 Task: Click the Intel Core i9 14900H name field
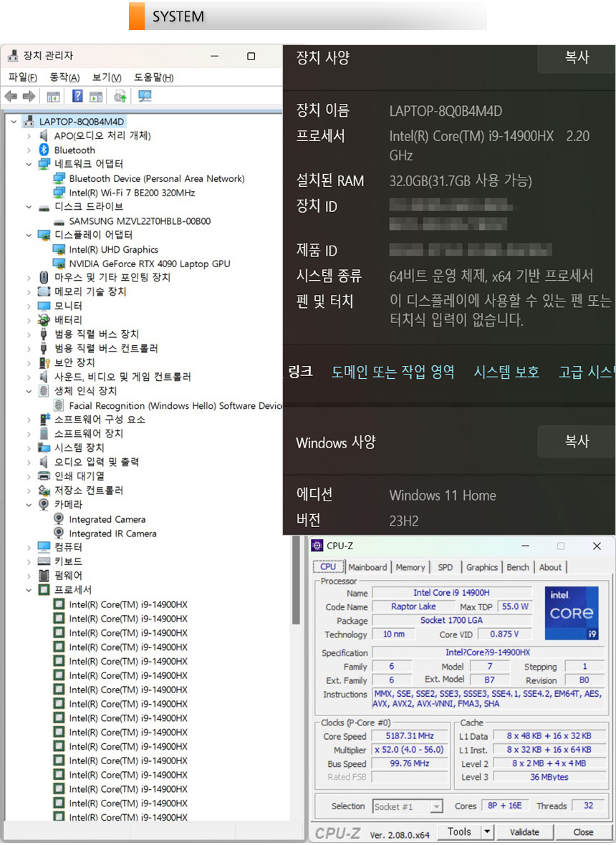(x=452, y=592)
